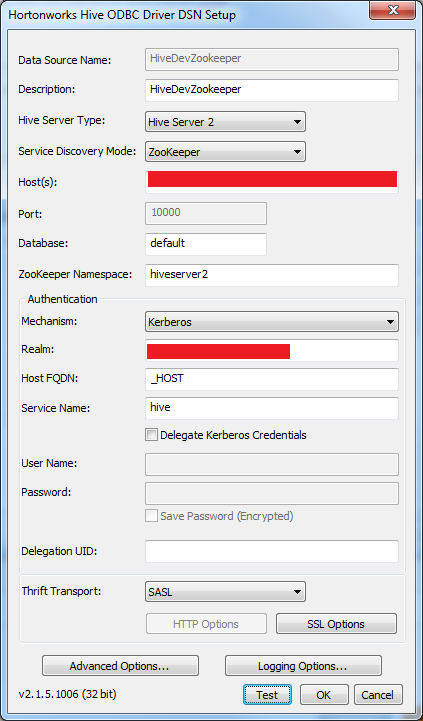The width and height of the screenshot is (423, 721).
Task: Click the Host FQDN field
Action: click(x=272, y=379)
